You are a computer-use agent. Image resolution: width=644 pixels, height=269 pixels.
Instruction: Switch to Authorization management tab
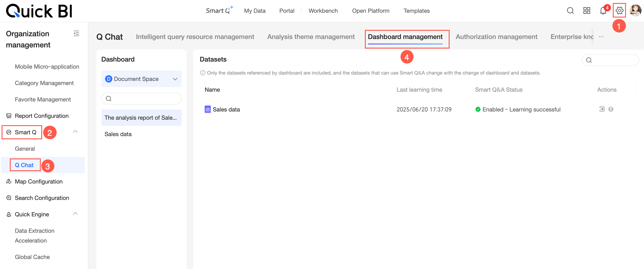(496, 37)
